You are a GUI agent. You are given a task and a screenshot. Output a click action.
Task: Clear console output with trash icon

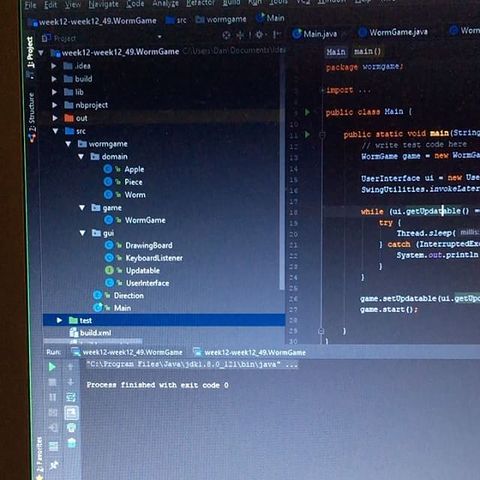tap(72, 443)
